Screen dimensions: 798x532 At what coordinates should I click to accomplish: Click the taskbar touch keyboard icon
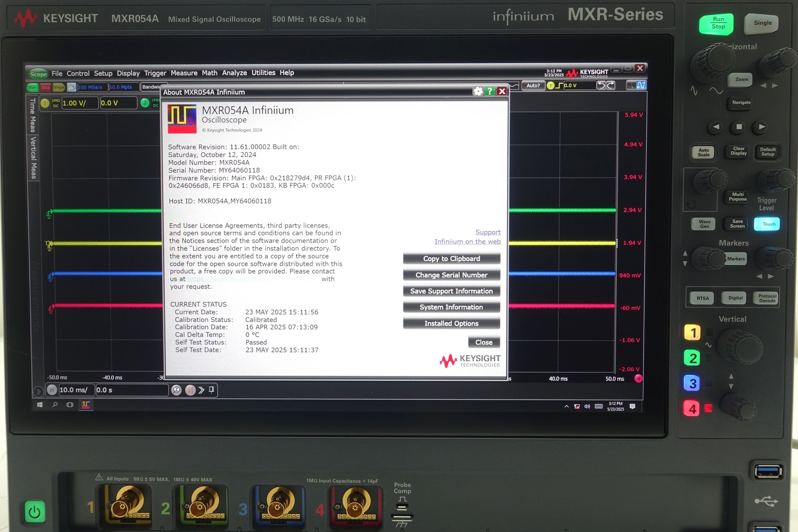pos(599,407)
